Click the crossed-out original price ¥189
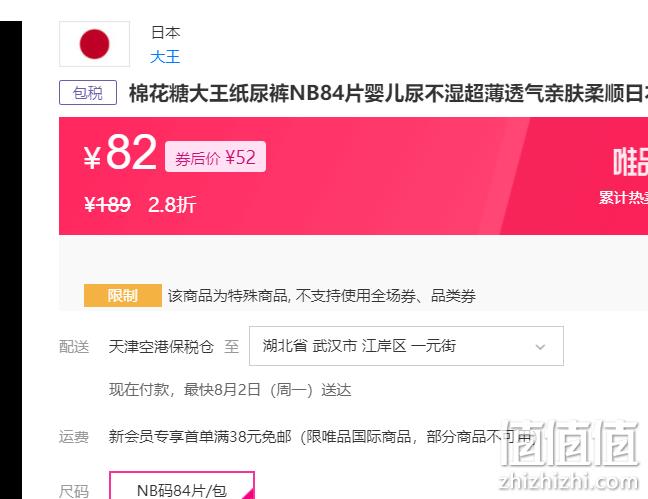Viewport: 648px width, 499px height. [x=107, y=204]
